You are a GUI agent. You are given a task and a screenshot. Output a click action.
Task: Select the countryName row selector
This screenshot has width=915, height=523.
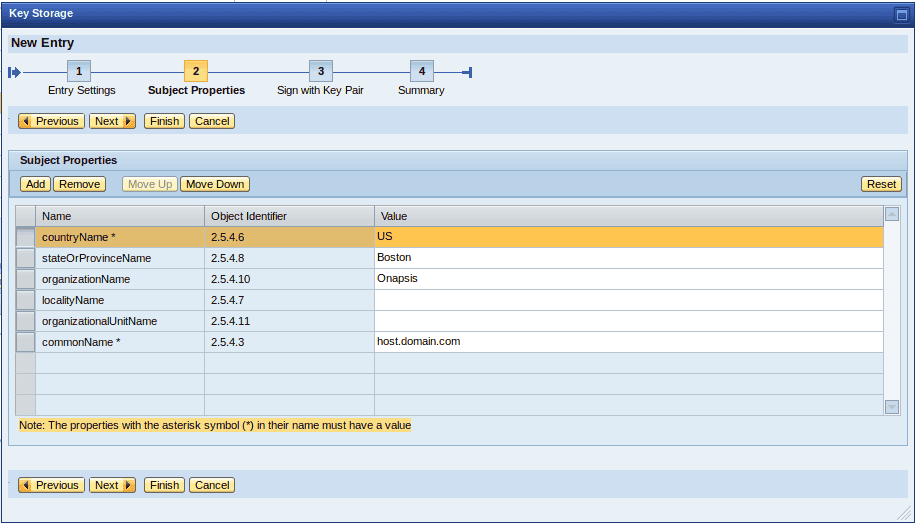(x=26, y=237)
